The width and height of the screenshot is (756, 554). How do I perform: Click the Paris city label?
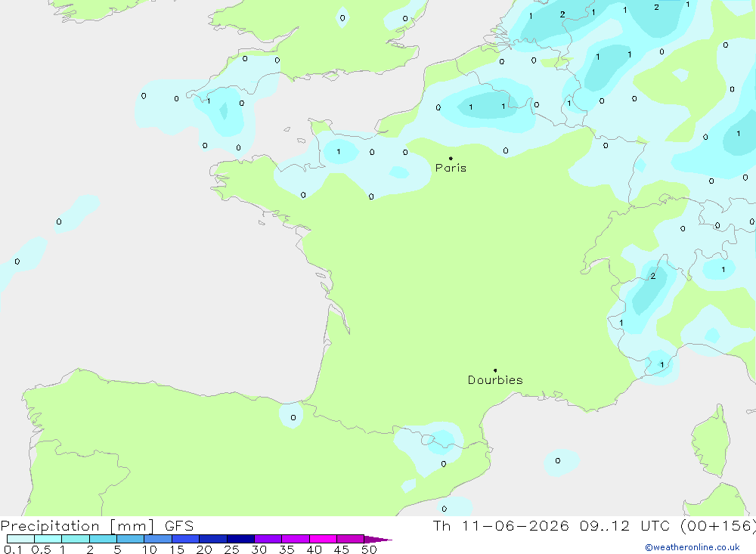(451, 168)
